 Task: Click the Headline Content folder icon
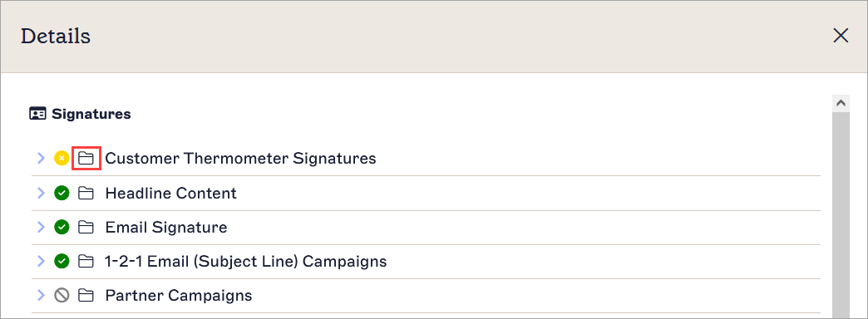pos(86,194)
